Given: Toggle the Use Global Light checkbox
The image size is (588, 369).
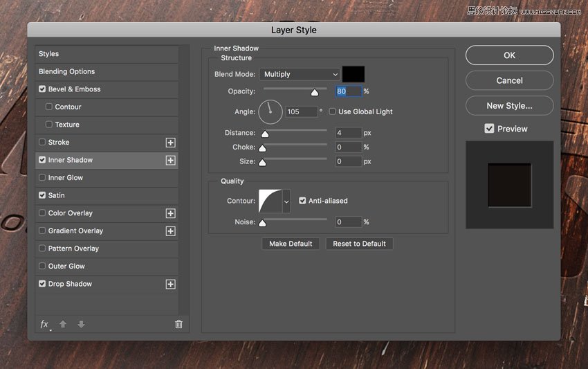Looking at the screenshot, I should click(333, 111).
